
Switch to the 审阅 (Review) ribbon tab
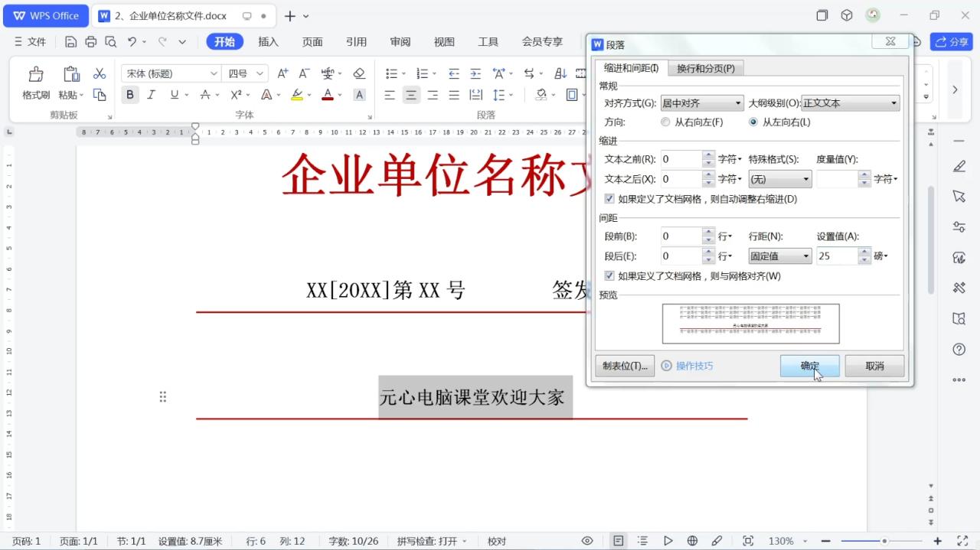click(400, 41)
